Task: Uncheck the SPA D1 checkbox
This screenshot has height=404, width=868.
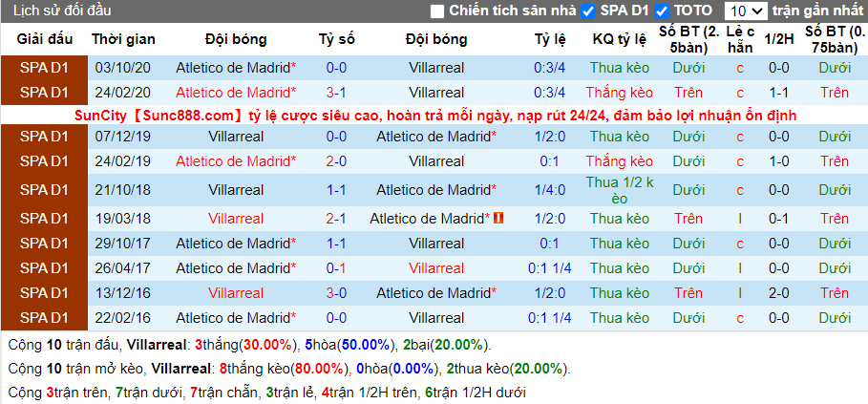Action: pos(588,11)
